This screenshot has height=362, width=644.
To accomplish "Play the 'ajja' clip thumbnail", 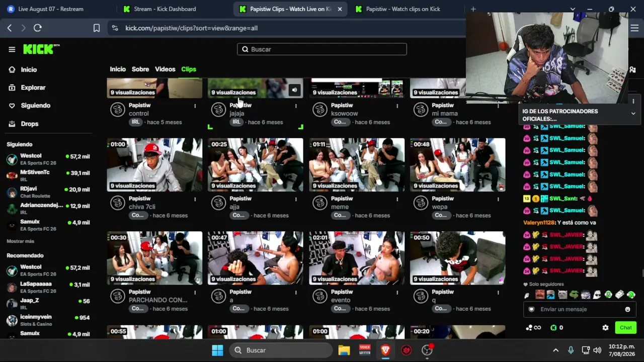I will coord(256,165).
